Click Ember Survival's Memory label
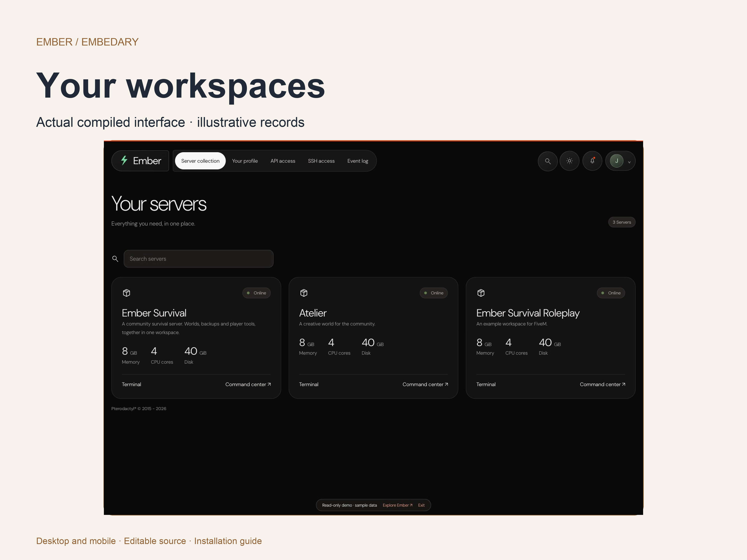The height and width of the screenshot is (560, 747). [131, 362]
